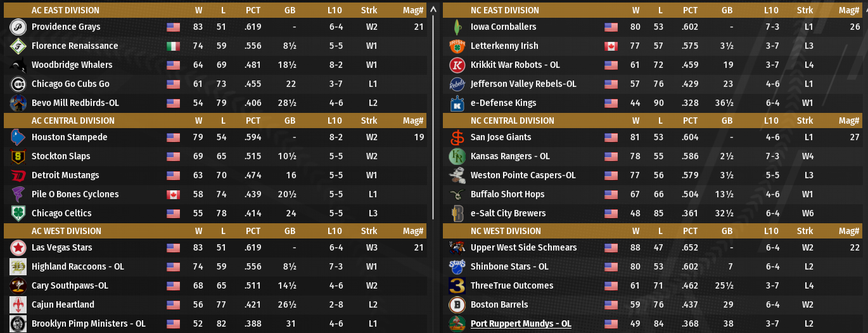Click the ThreeTrue Outcomes logo icon

point(457,286)
